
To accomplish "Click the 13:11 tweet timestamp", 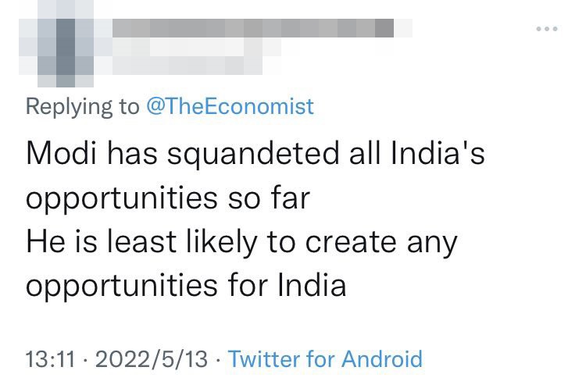I will click(51, 359).
